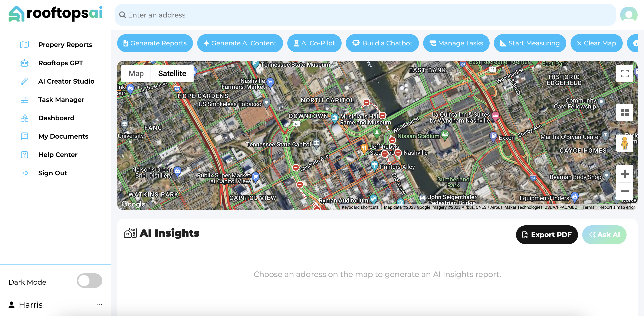Image resolution: width=644 pixels, height=316 pixels.
Task: Select AI Creator Studio label
Action: (66, 81)
